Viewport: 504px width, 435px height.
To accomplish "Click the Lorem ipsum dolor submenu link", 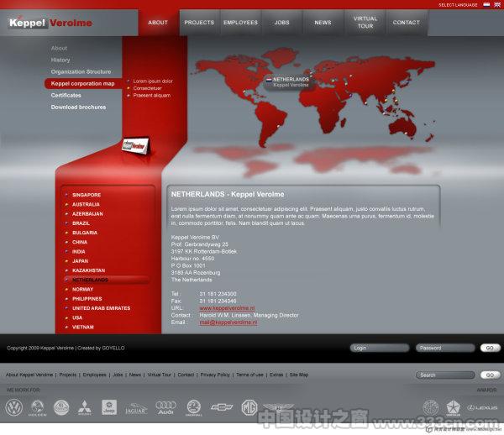I will click(x=153, y=81).
